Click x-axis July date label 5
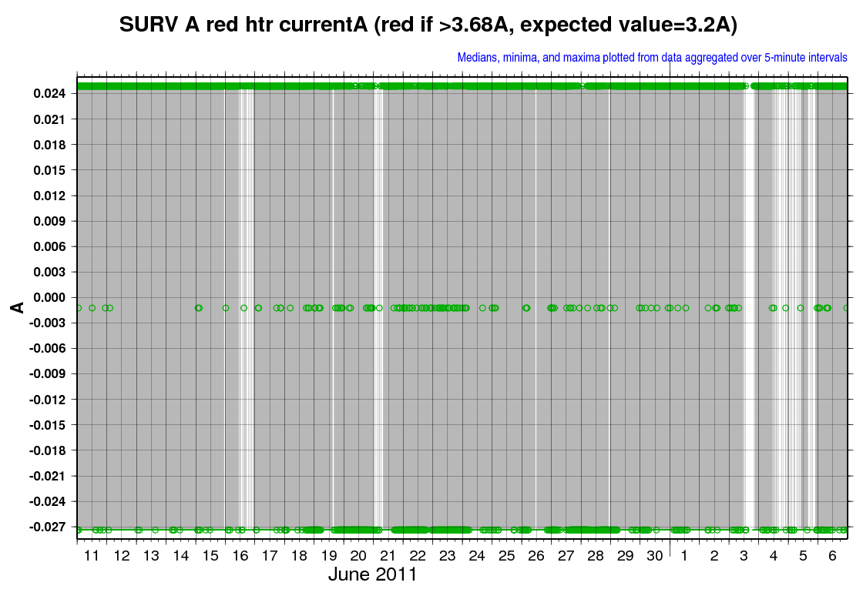The image size is (863, 616). [x=804, y=556]
